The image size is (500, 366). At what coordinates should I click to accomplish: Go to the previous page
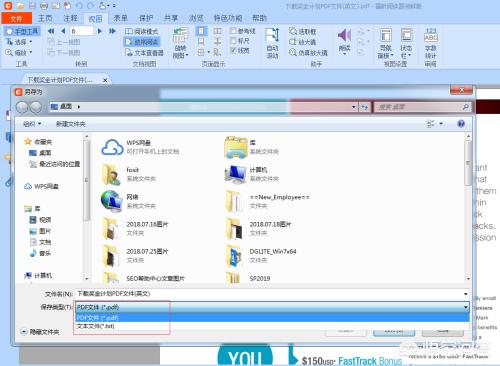(63, 31)
